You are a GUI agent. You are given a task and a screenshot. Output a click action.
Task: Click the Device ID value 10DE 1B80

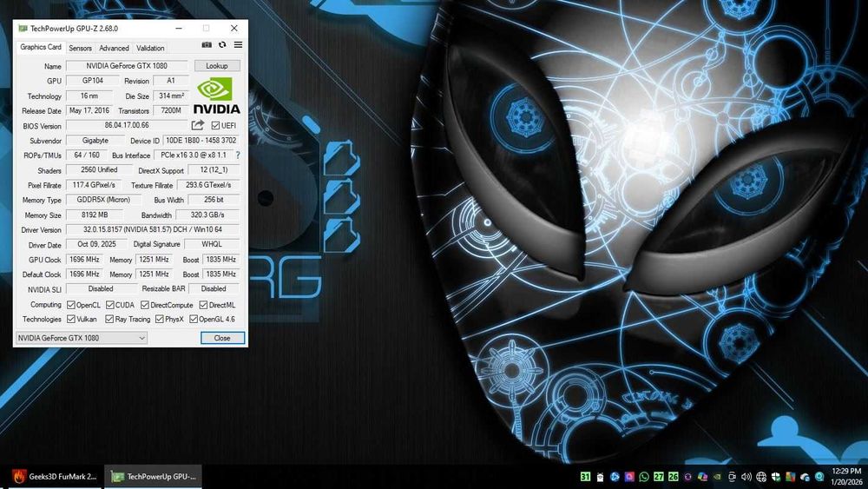click(x=201, y=141)
